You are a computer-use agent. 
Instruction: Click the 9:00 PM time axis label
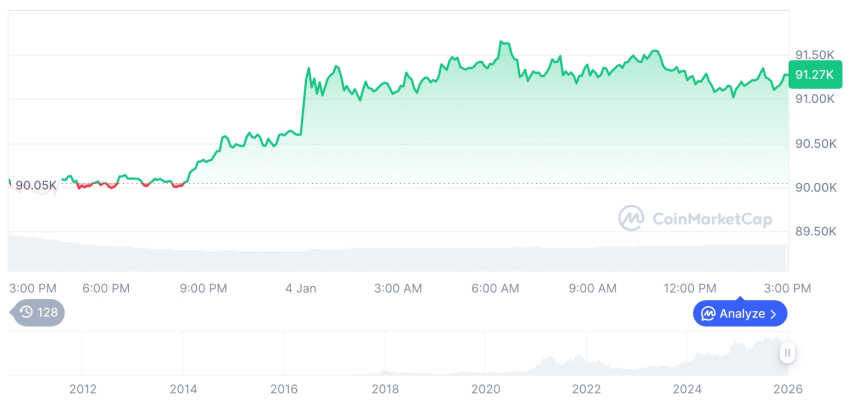pos(203,288)
